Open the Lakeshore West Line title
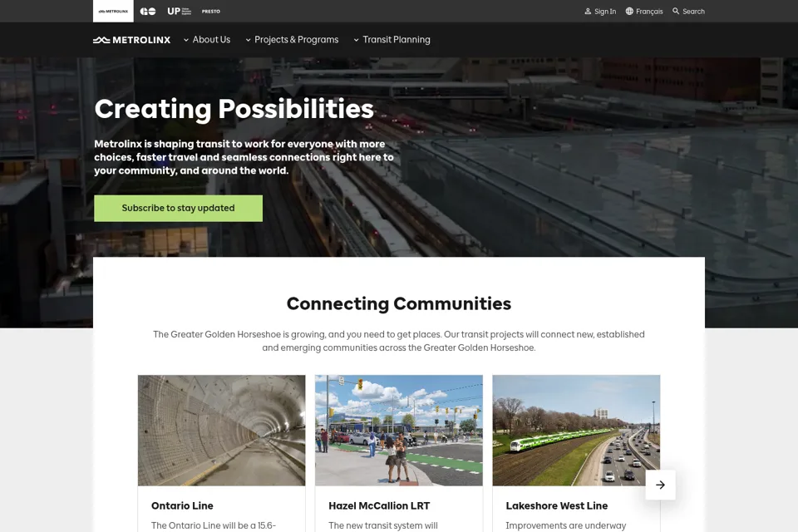The image size is (798, 532). [x=557, y=505]
